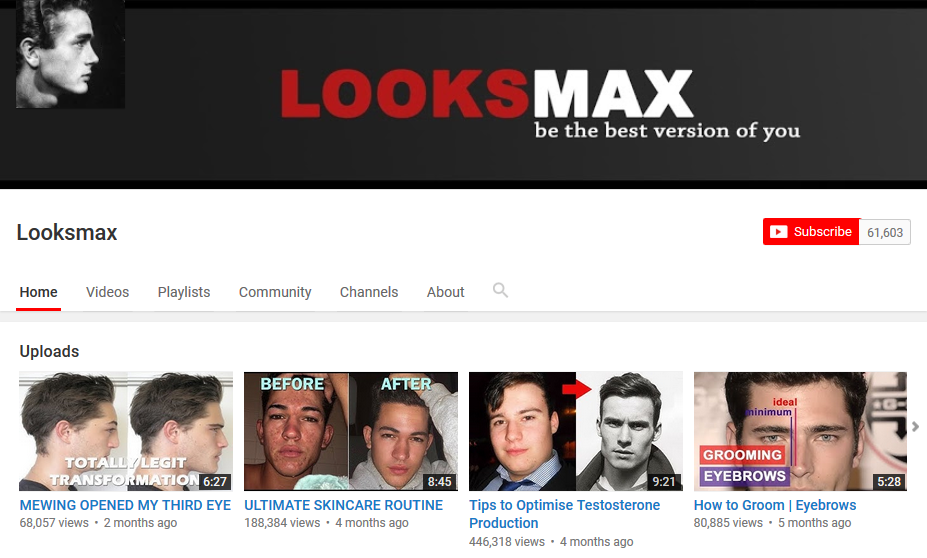
Task: Click the ULTIMATE SKINCARE ROUTINE title link
Action: (x=343, y=505)
